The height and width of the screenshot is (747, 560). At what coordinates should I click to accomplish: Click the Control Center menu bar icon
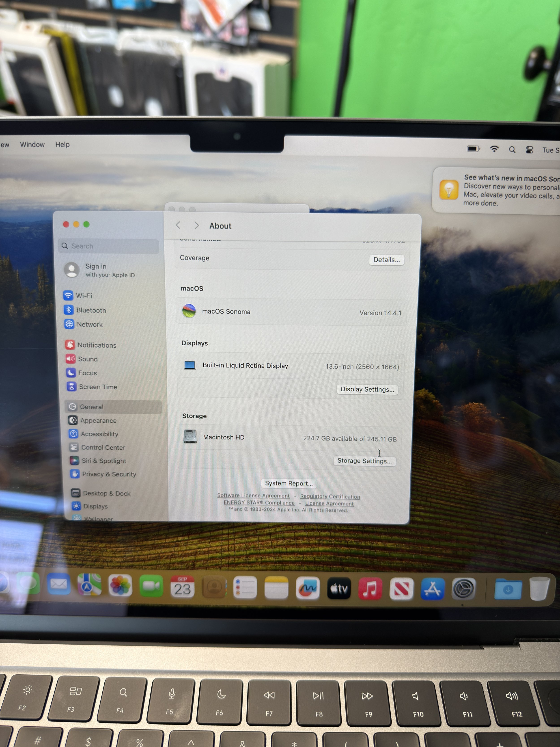point(529,150)
